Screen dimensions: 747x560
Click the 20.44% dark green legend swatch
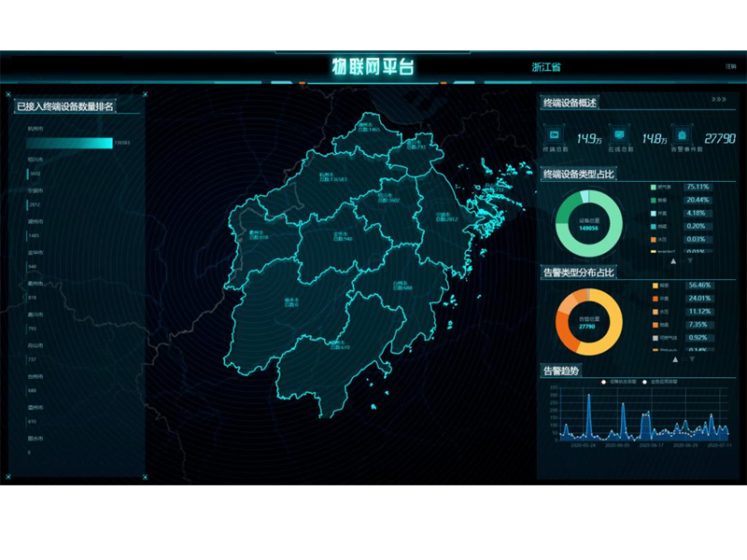(654, 201)
